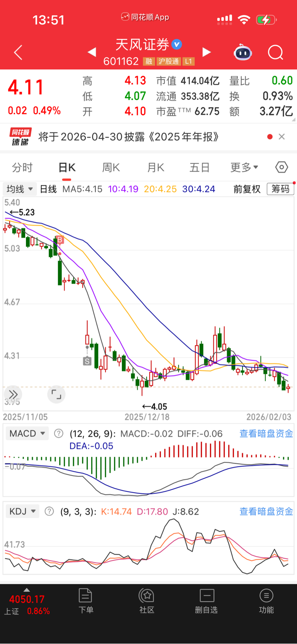Go back using the left chevron arrow

pos(18,52)
